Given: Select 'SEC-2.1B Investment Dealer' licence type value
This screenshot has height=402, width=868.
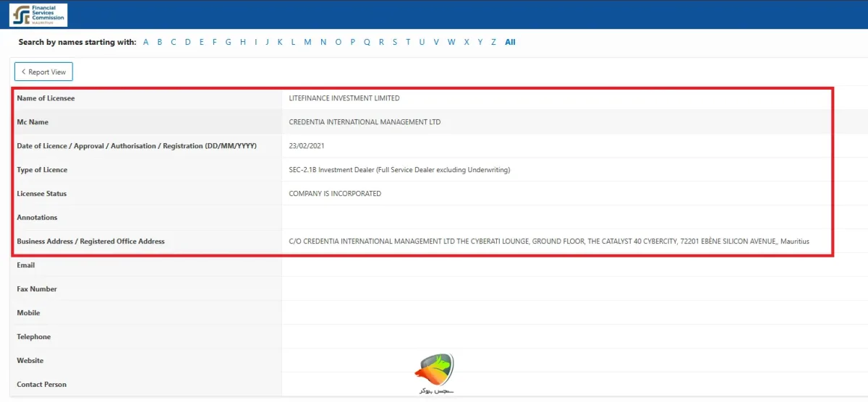Looking at the screenshot, I should point(399,170).
